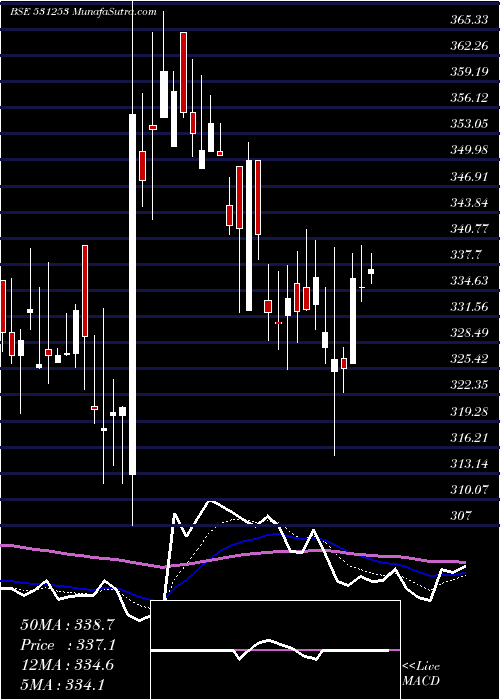This screenshot has width=500, height=700.
Task: Click the 307 price axis label
Action: click(461, 516)
